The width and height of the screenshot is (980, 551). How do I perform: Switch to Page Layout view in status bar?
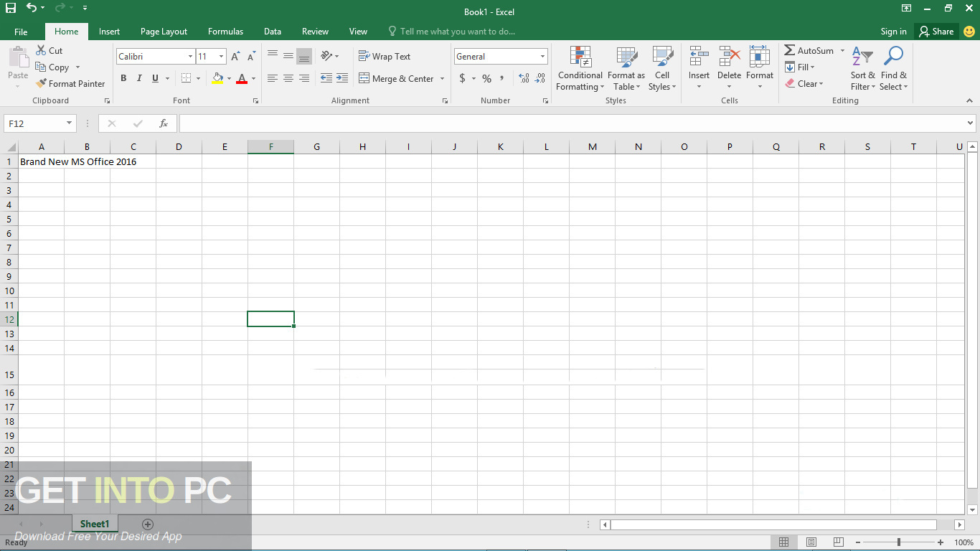tap(811, 542)
